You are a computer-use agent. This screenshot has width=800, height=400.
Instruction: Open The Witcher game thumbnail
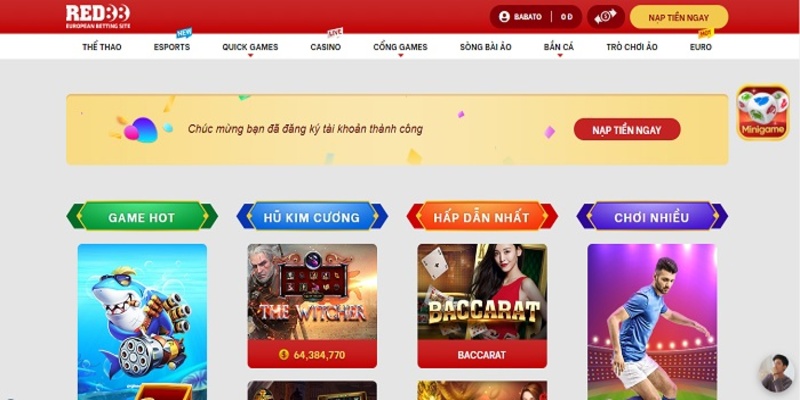[x=312, y=292]
